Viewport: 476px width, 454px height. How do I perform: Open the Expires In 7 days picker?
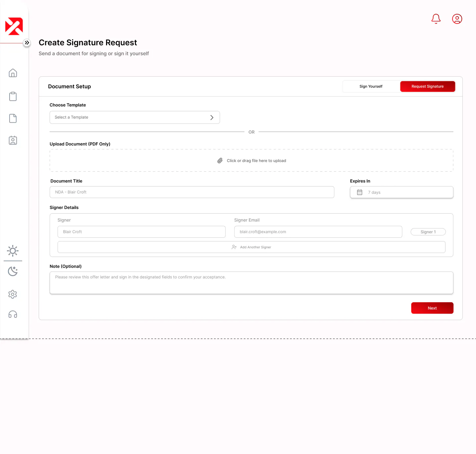pos(402,192)
